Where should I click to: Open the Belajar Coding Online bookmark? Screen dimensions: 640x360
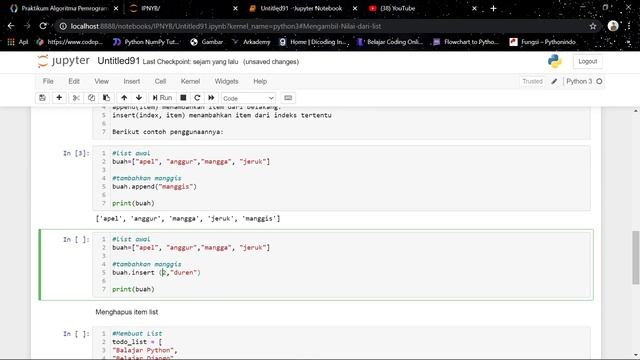click(389, 42)
